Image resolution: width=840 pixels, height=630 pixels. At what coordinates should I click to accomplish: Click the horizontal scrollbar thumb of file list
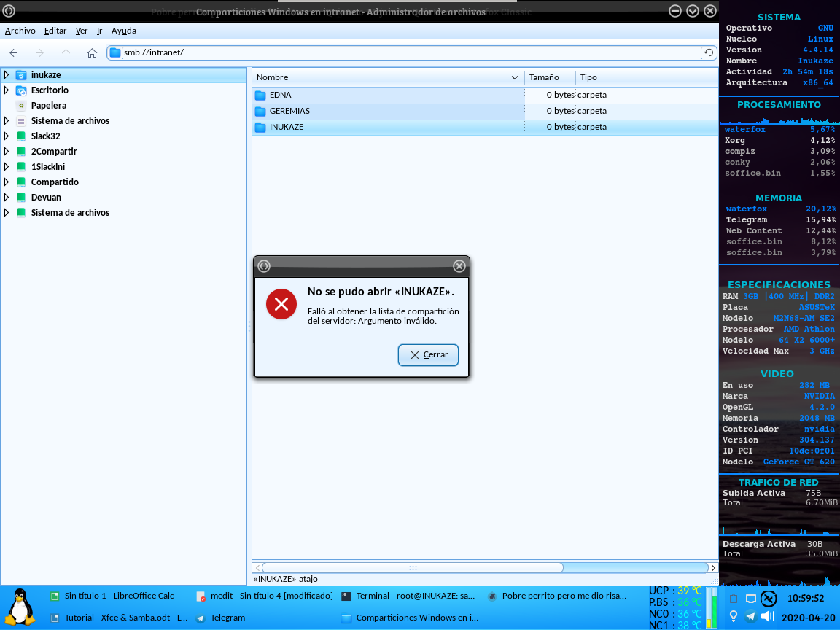tap(412, 568)
